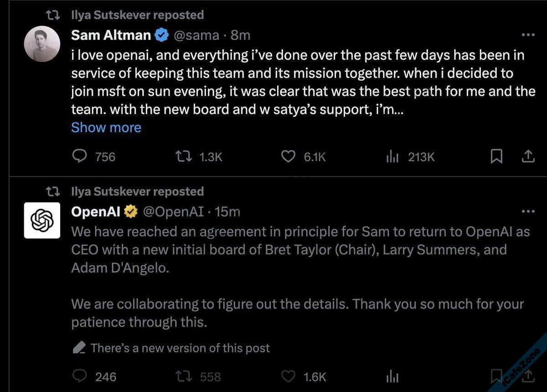The width and height of the screenshot is (547, 392).
Task: Click the Ilya Sutskever reposted label above Sam's post
Action: (x=137, y=15)
